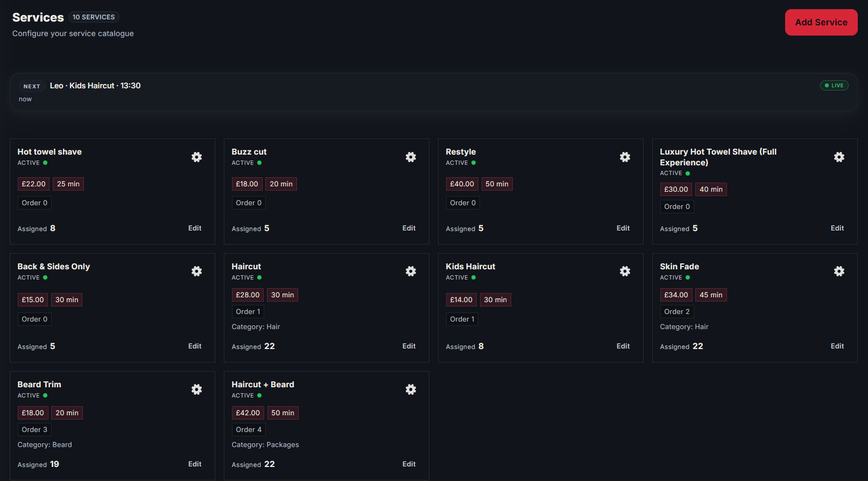Click the 'Back & Sides Only' title
The width and height of the screenshot is (868, 481).
tap(54, 267)
